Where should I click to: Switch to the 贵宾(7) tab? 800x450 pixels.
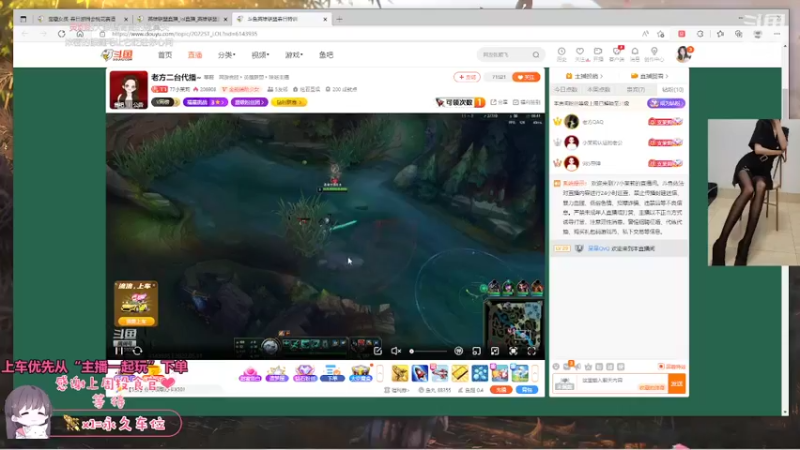click(636, 89)
